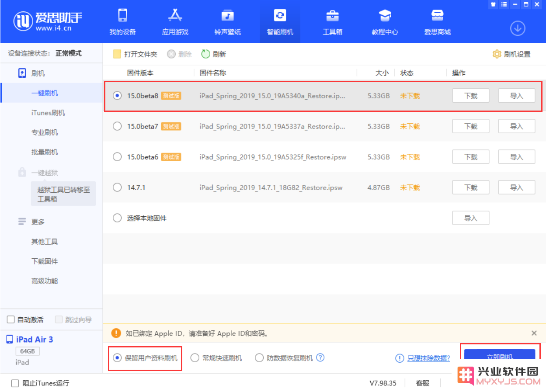Click iPad_Spring_2019_14.7.1_18G82_Restore.ipsw file name
This screenshot has width=546, height=392.
(271, 187)
